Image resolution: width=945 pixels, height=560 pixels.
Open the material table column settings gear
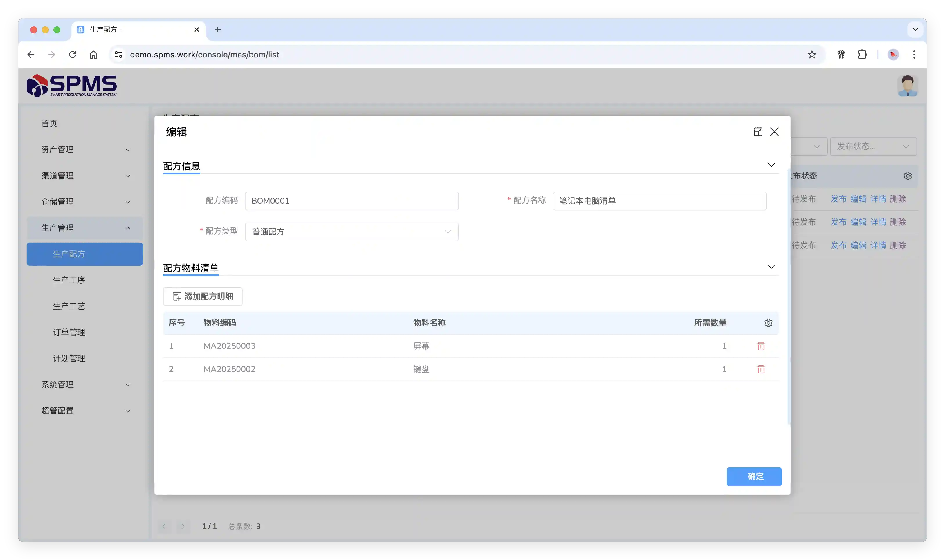pyautogui.click(x=768, y=323)
